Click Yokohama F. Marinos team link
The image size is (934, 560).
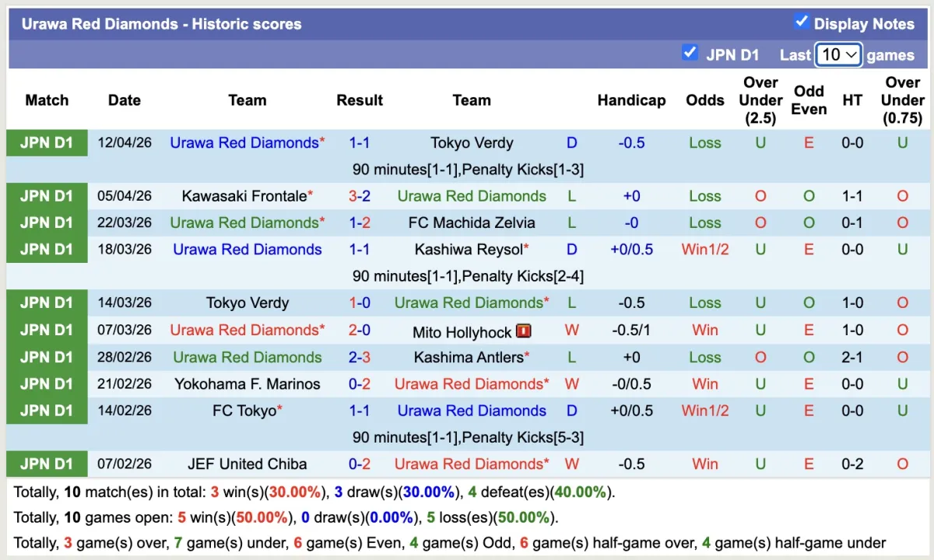click(247, 383)
